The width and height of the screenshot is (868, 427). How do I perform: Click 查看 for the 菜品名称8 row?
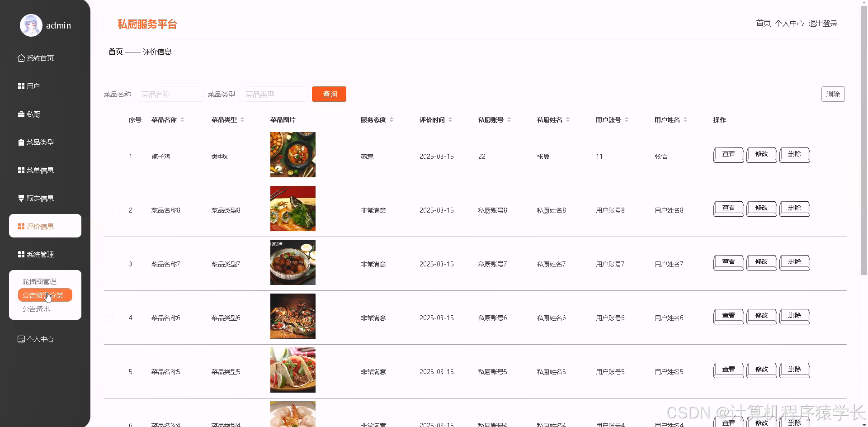click(x=729, y=209)
